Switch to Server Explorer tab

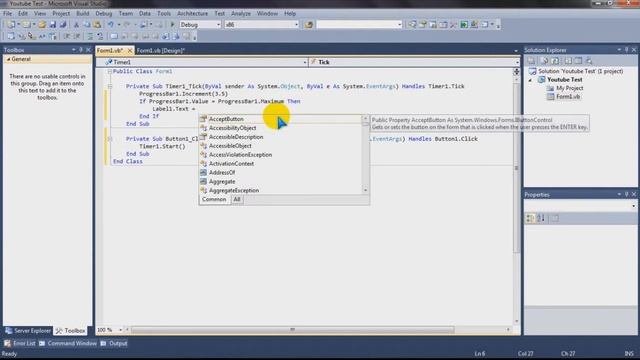(x=28, y=331)
